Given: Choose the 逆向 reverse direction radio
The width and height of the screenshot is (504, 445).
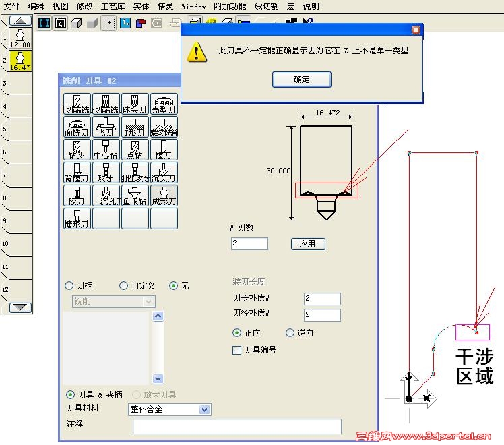Looking at the screenshot, I should click(290, 333).
